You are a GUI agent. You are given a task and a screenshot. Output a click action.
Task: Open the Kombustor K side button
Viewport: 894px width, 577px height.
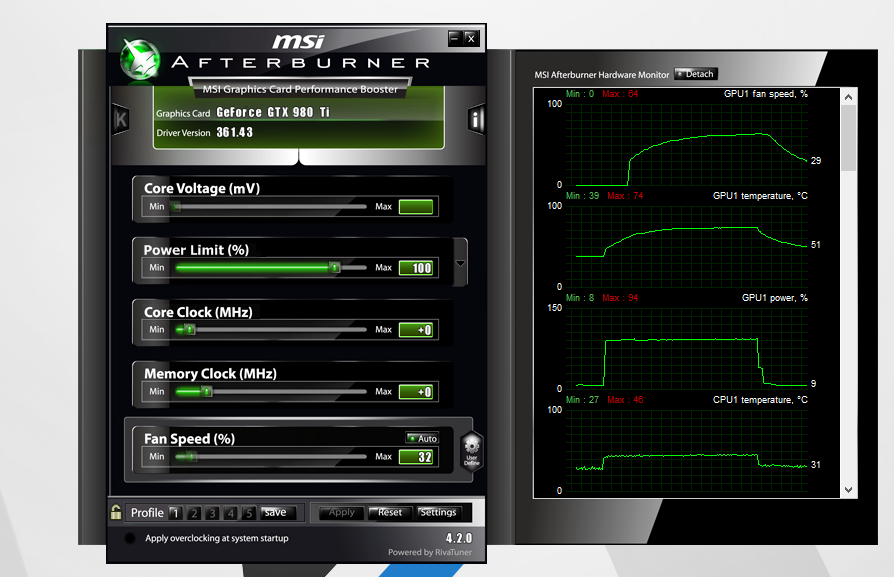click(x=121, y=119)
